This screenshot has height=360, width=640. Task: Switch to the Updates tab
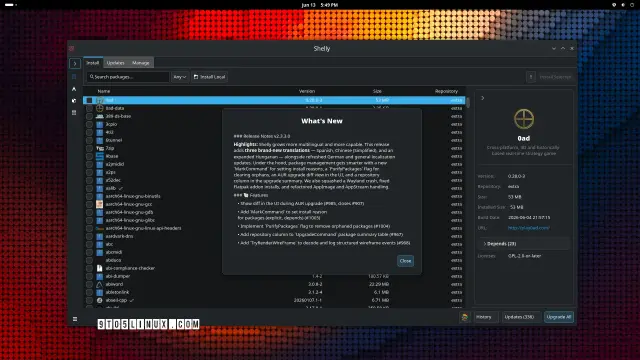coord(115,63)
